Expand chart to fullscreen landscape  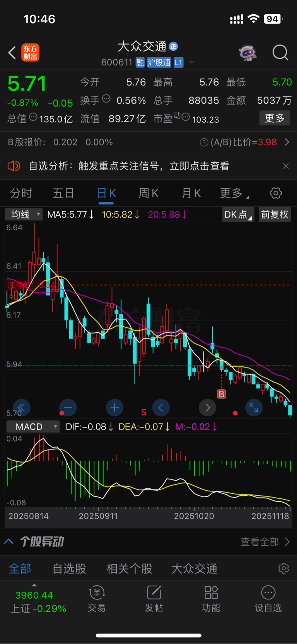254,407
